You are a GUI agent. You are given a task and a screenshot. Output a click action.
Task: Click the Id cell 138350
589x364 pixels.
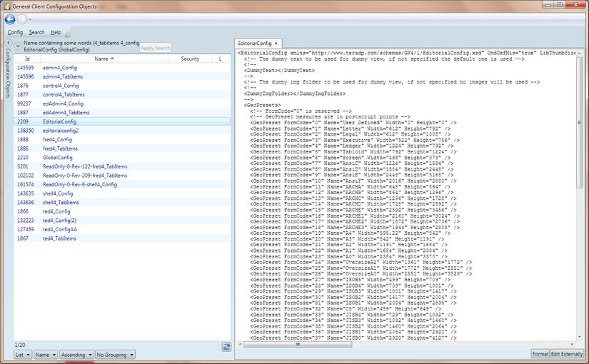[x=26, y=131]
